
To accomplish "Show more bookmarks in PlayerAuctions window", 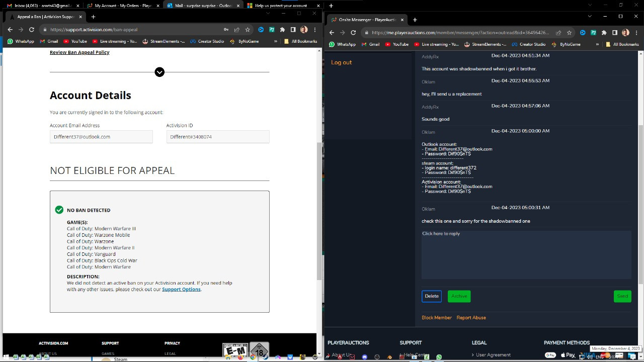I will point(597,44).
